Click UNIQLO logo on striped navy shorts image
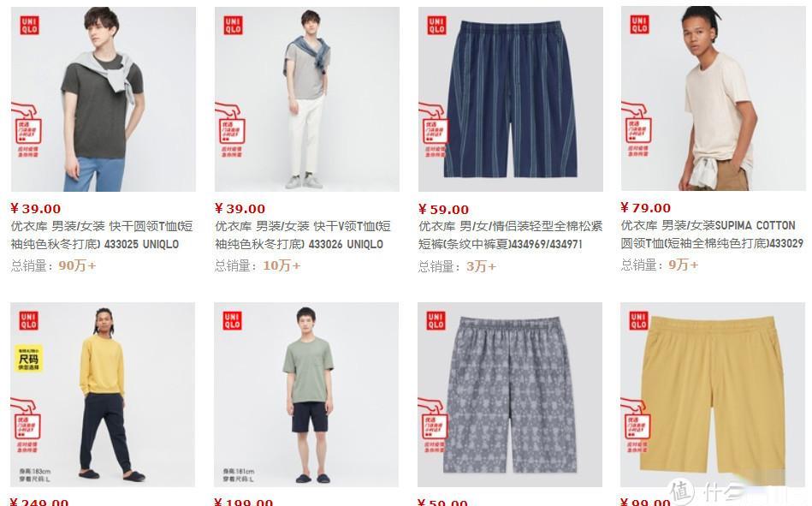Screen dimensions: 812x506 [436, 26]
